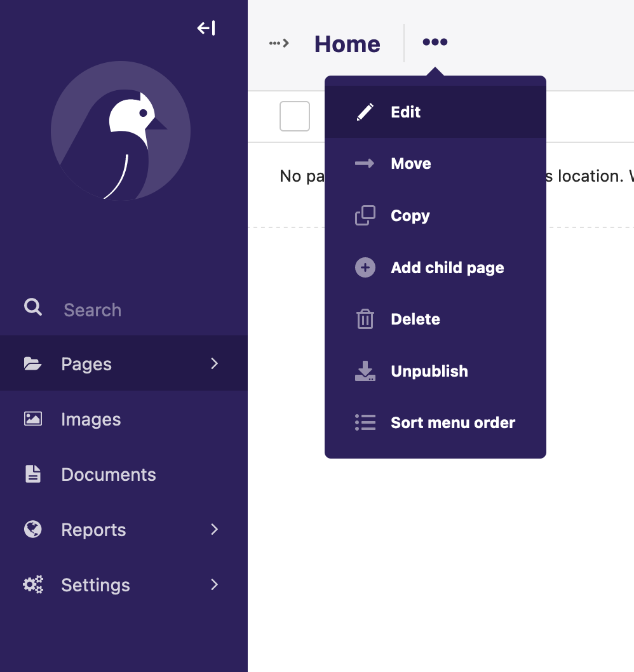Click the Home breadcrumb link

point(347,43)
